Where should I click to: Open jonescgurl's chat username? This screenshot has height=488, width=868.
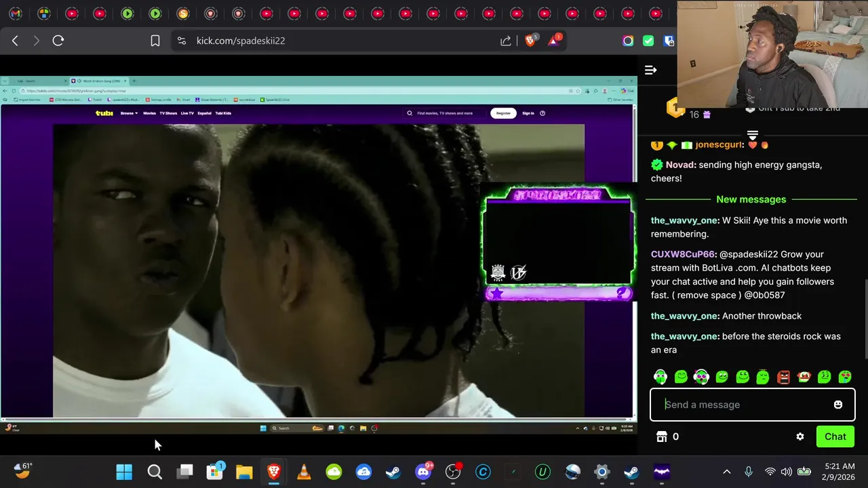pyautogui.click(x=719, y=144)
